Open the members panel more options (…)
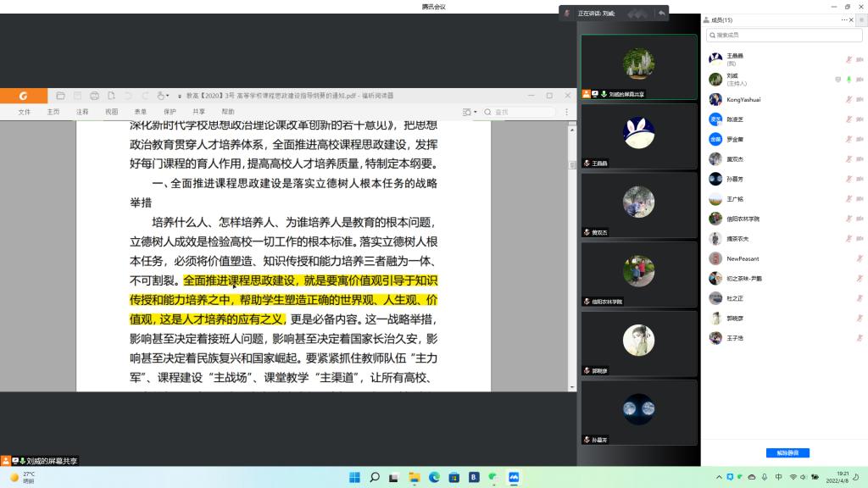 pyautogui.click(x=844, y=19)
